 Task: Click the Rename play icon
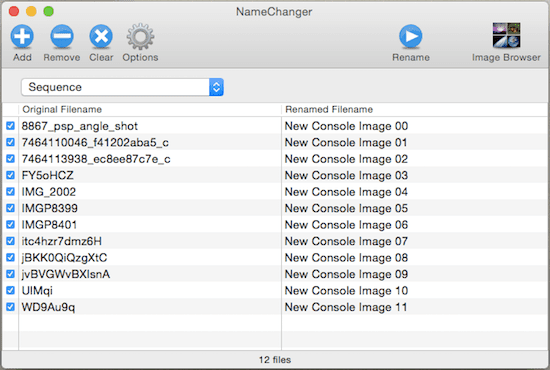click(x=411, y=36)
